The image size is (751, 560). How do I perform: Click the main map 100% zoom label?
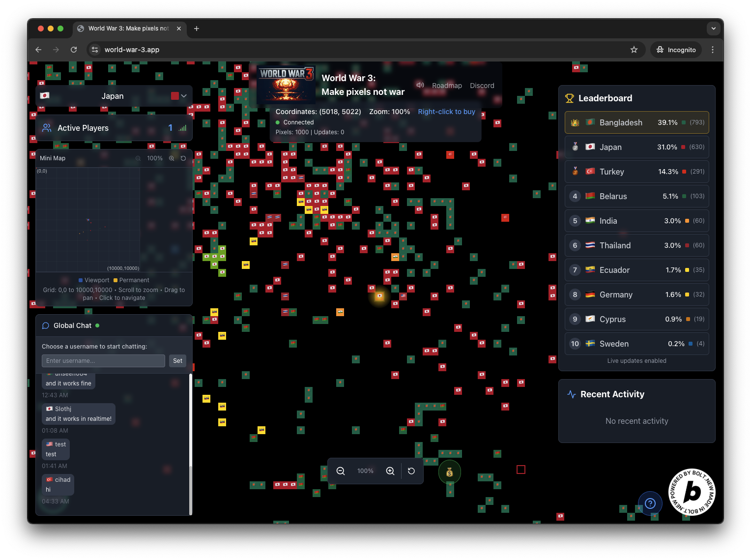tap(365, 471)
